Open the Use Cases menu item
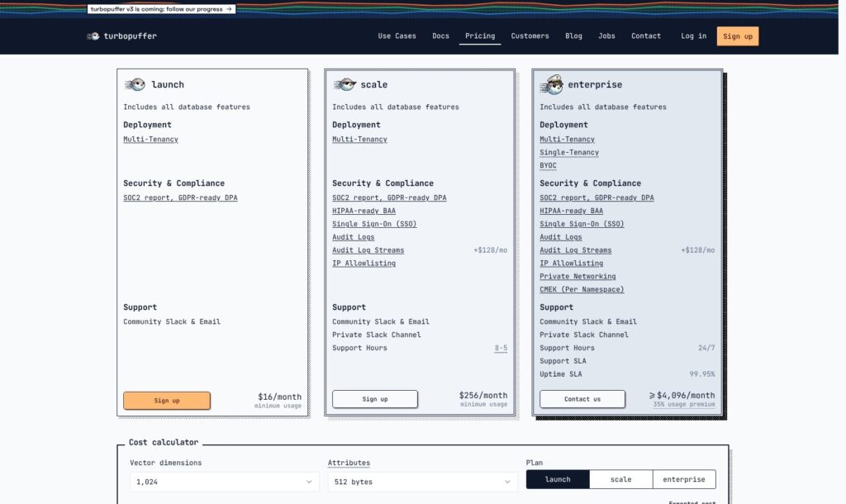This screenshot has width=846, height=504. [x=397, y=36]
